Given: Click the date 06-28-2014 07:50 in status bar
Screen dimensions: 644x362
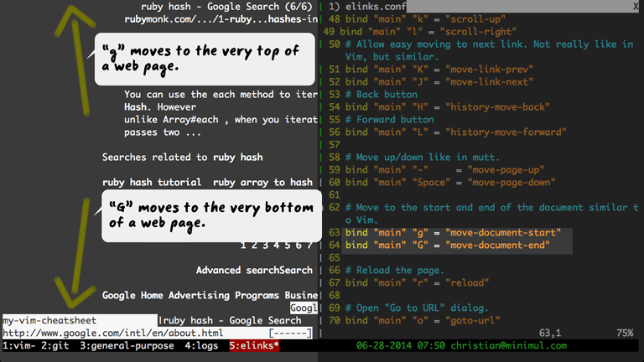Looking at the screenshot, I should click(401, 346).
